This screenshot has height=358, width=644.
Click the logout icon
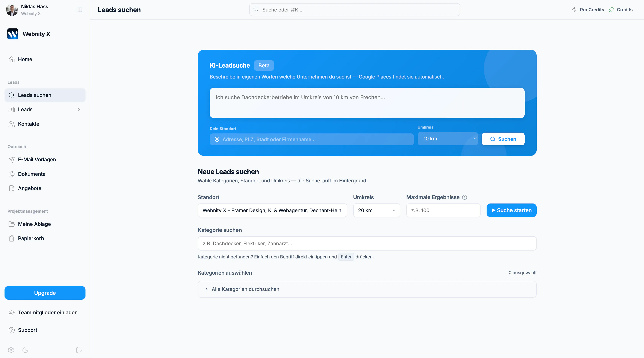(x=79, y=350)
